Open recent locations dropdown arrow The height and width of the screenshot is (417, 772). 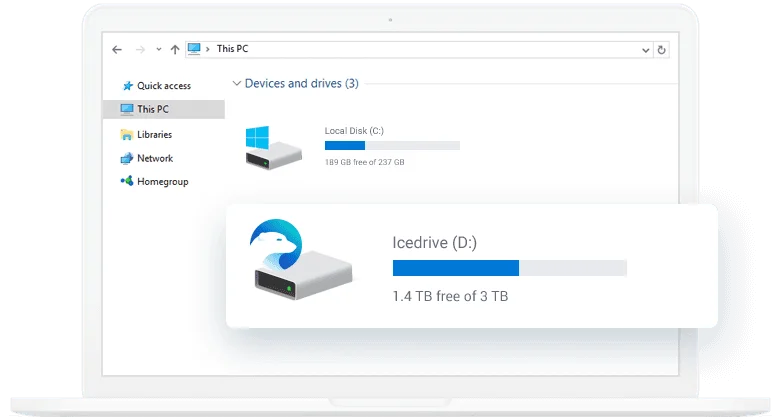[159, 49]
